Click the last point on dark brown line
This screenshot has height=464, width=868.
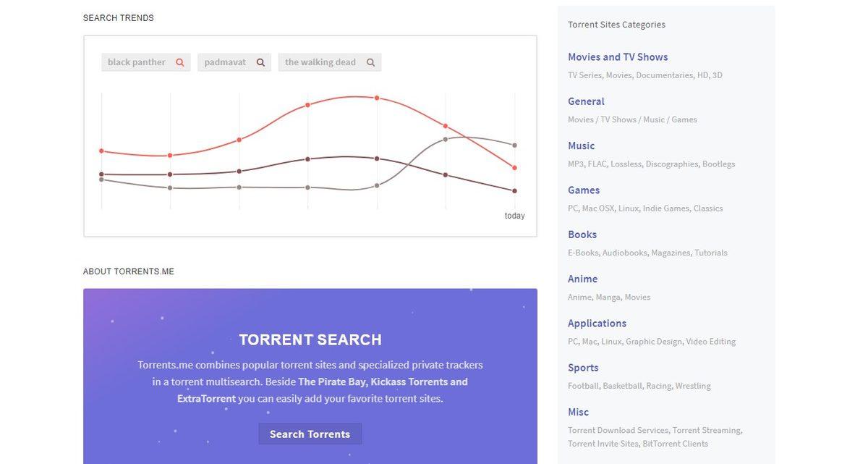514,191
